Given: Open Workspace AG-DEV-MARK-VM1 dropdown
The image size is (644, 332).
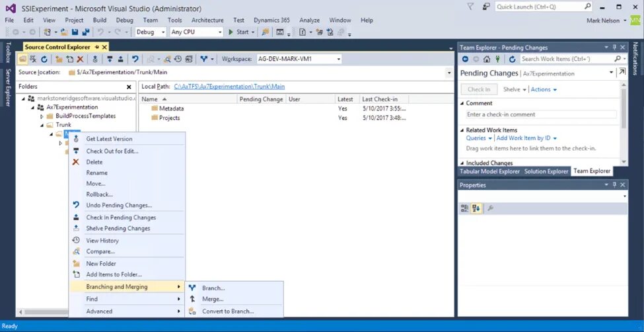Looking at the screenshot, I should (x=338, y=60).
